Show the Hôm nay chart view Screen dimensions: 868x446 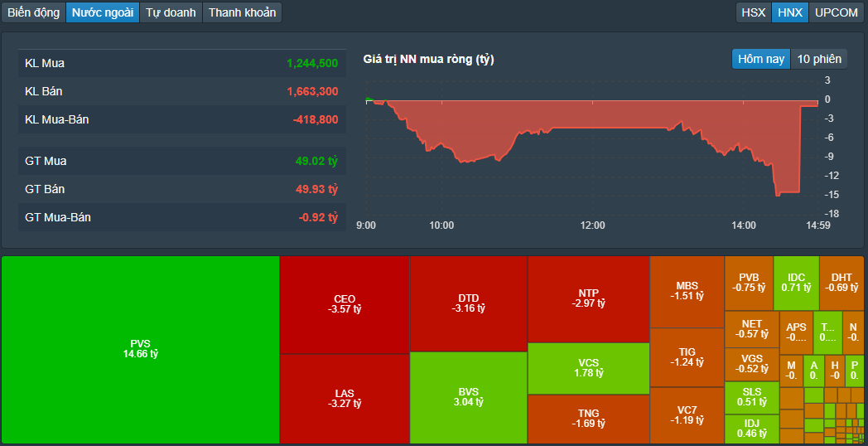[761, 59]
